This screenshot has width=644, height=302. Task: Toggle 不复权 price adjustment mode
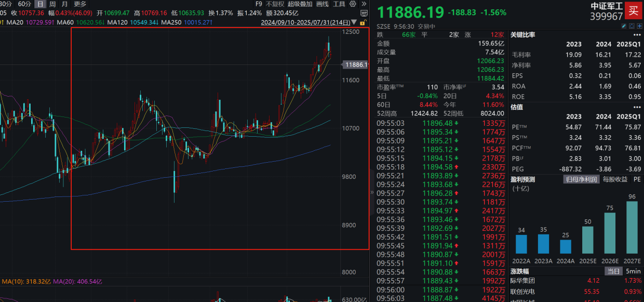275,4
